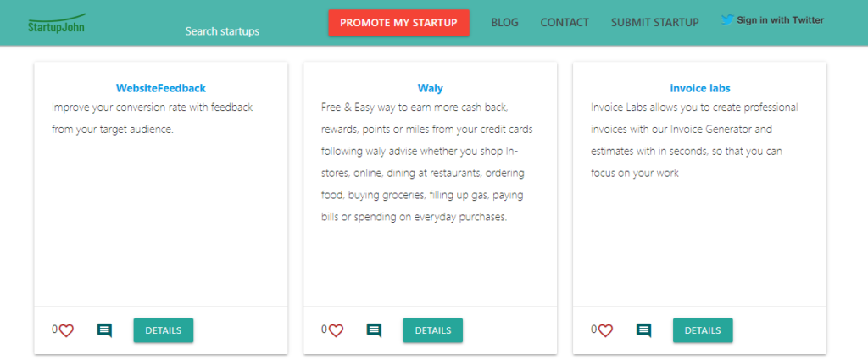The height and width of the screenshot is (360, 868).
Task: Open comments for the invoice labs card
Action: (644, 330)
